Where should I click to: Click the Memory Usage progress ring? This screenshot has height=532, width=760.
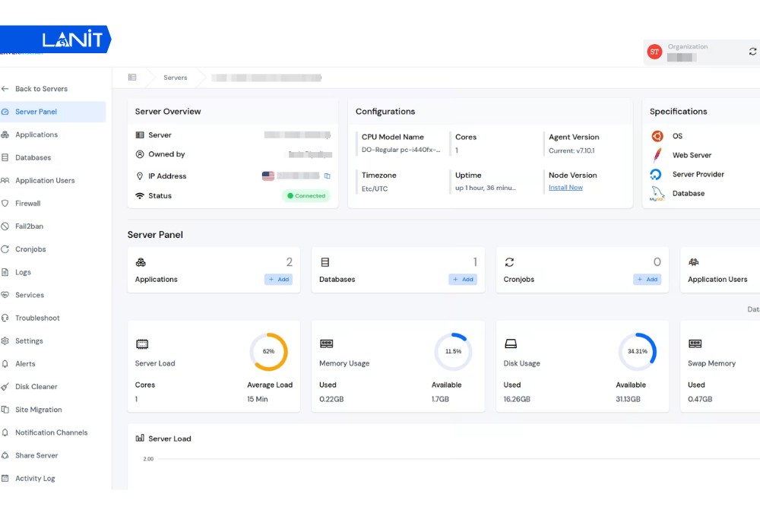[x=454, y=351]
